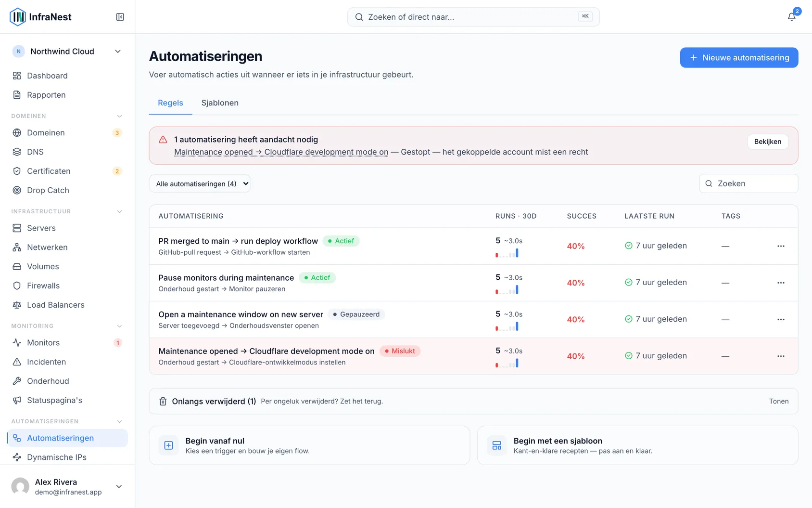Click the run sparkline in the Pause monitors row
The width and height of the screenshot is (812, 508).
507,290
